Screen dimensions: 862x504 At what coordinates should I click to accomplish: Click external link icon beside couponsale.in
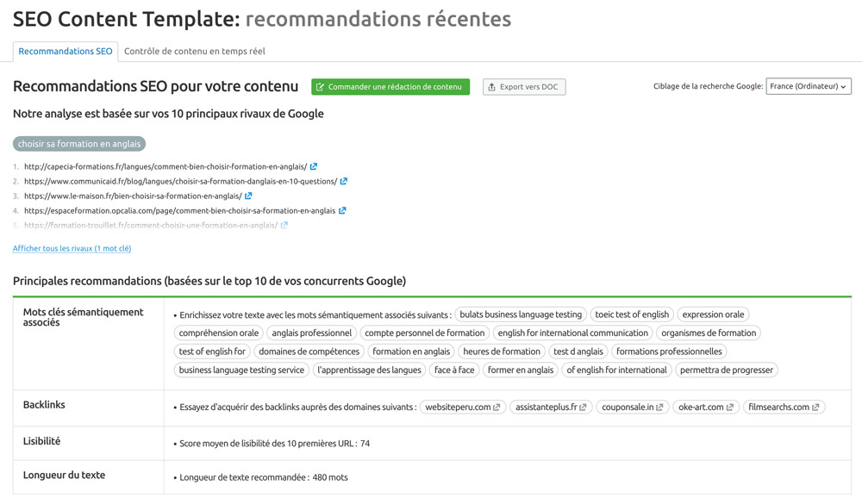click(659, 408)
